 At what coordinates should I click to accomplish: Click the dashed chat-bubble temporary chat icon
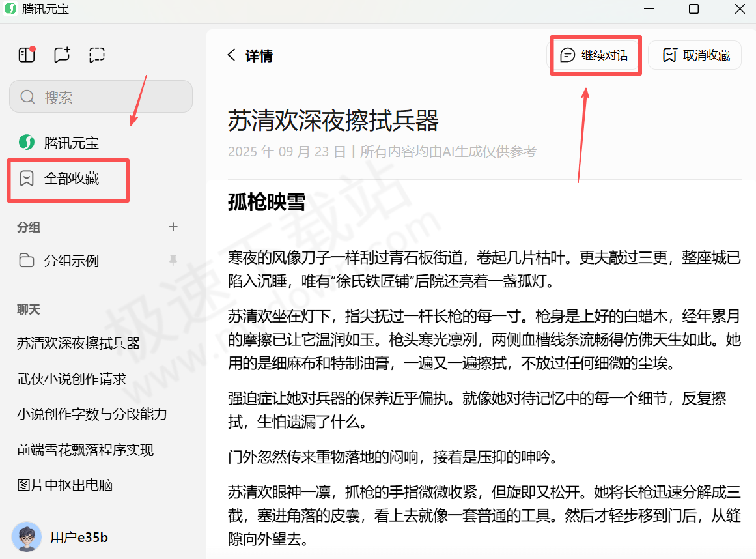coord(97,55)
